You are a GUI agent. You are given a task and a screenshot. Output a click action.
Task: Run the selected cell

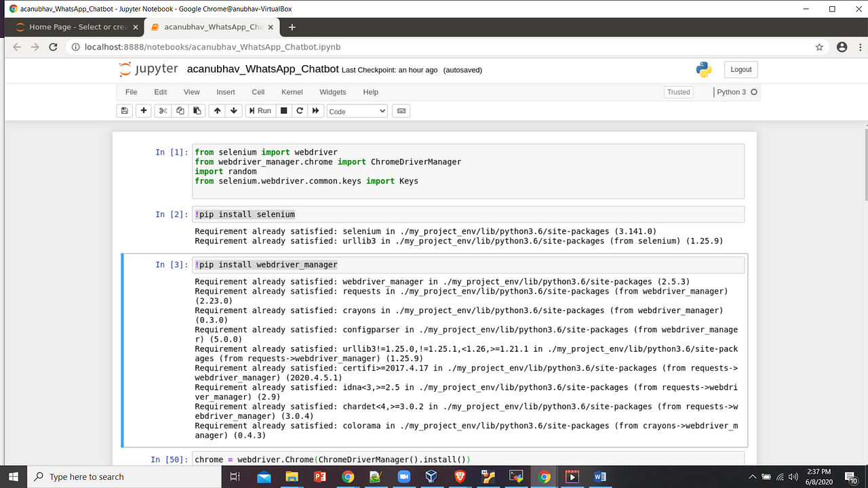point(260,110)
